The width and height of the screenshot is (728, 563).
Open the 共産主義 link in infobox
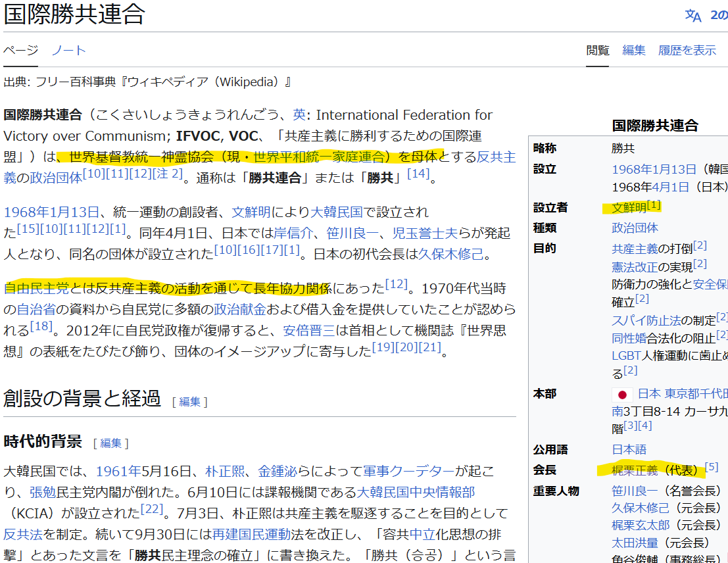click(635, 249)
